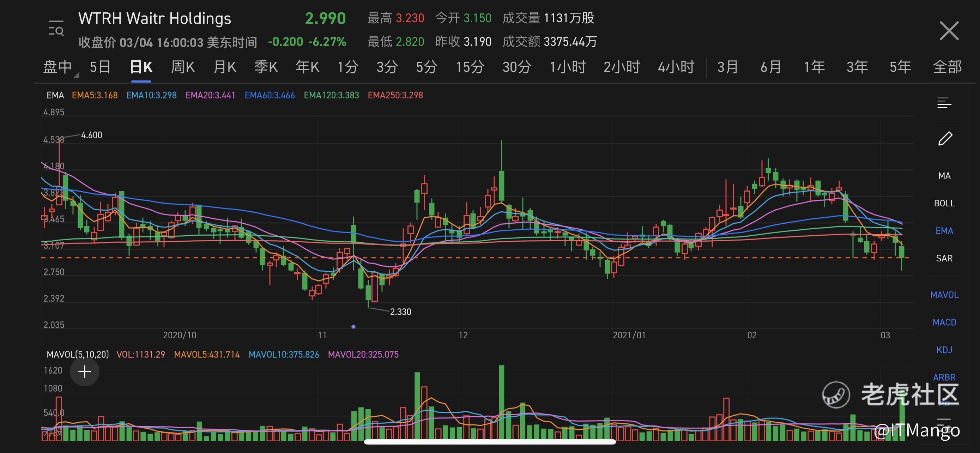This screenshot has width=980, height=453.
Task: Open the indicator list lines icon
Action: [944, 103]
